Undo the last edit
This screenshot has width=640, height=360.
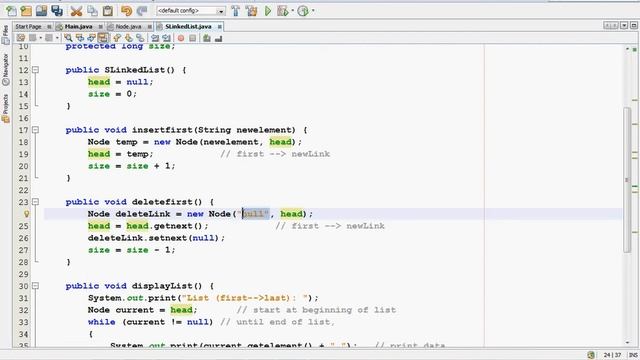[127, 11]
